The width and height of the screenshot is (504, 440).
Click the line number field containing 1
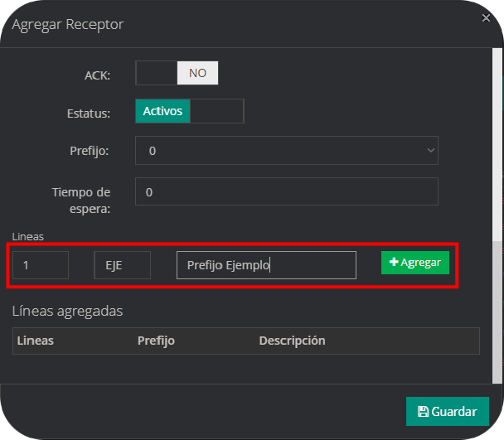(40, 265)
